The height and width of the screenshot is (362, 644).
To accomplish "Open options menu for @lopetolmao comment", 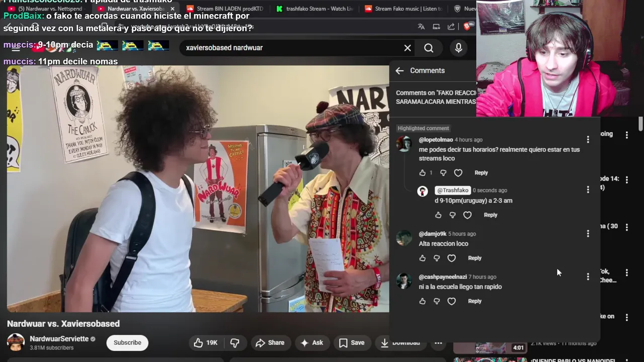I will (588, 139).
